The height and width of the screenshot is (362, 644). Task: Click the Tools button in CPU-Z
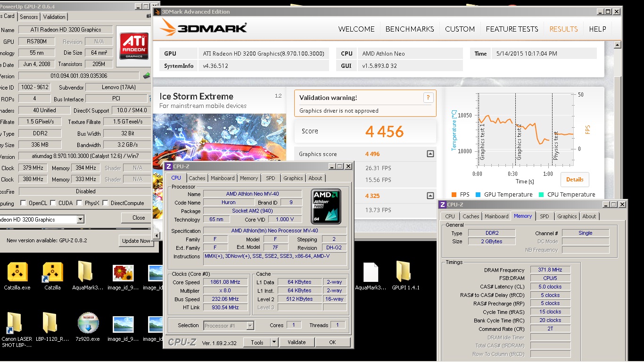pyautogui.click(x=257, y=342)
